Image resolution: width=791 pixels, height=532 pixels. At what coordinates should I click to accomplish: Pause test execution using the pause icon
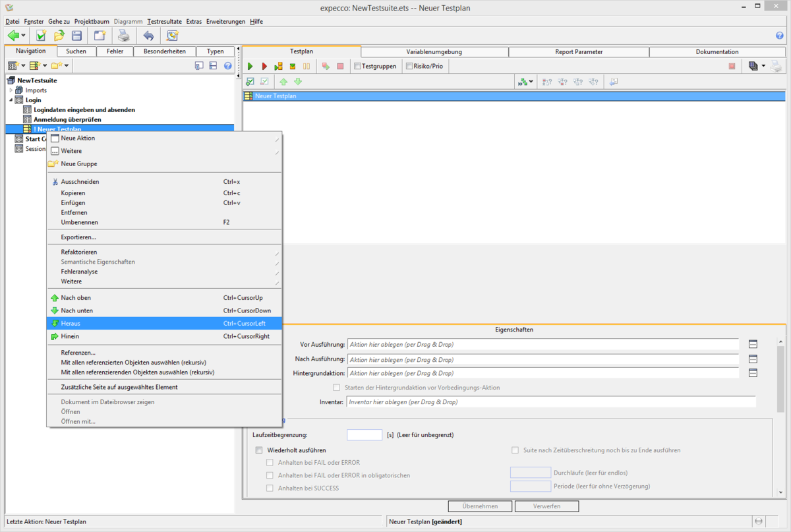click(307, 66)
